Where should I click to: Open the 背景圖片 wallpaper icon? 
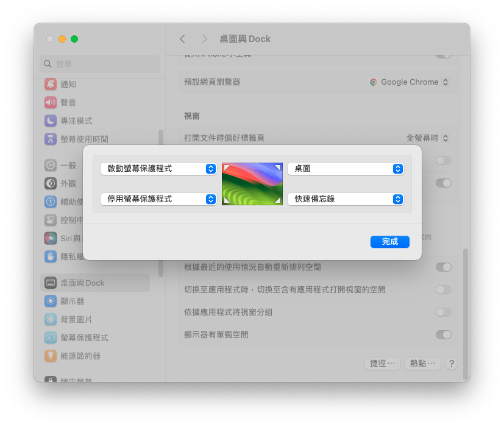[x=51, y=319]
